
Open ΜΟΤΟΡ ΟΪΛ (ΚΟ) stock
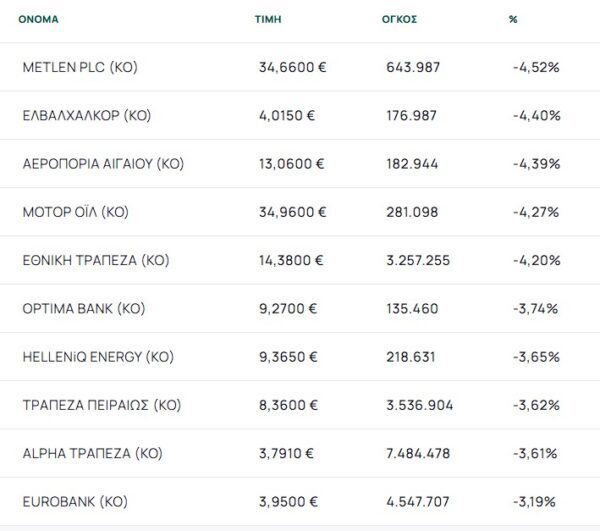[x=76, y=212]
